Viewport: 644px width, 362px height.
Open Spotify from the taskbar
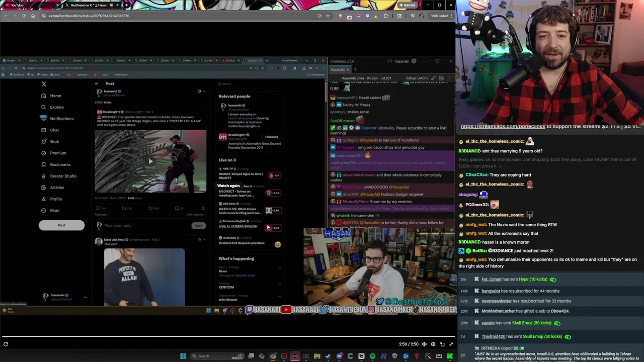pyautogui.click(x=372, y=356)
